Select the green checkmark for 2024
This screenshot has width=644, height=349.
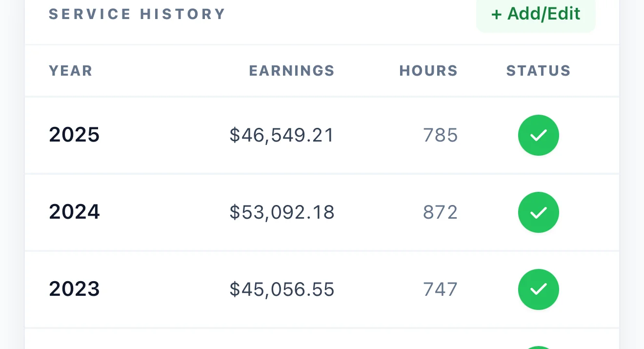coord(539,212)
